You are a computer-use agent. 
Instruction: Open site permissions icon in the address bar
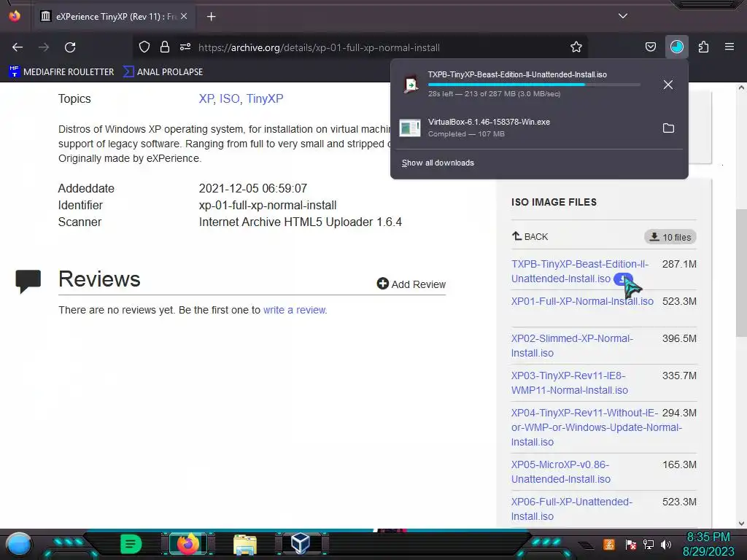click(x=185, y=47)
